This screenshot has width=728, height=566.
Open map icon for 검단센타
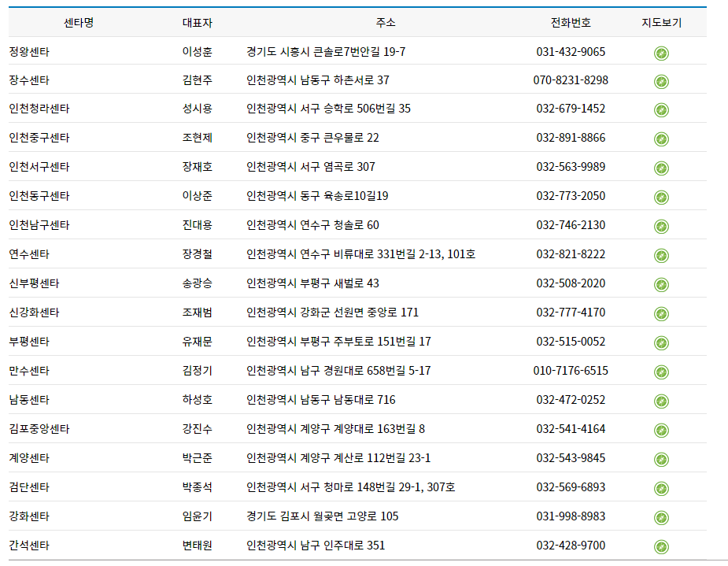click(x=661, y=488)
